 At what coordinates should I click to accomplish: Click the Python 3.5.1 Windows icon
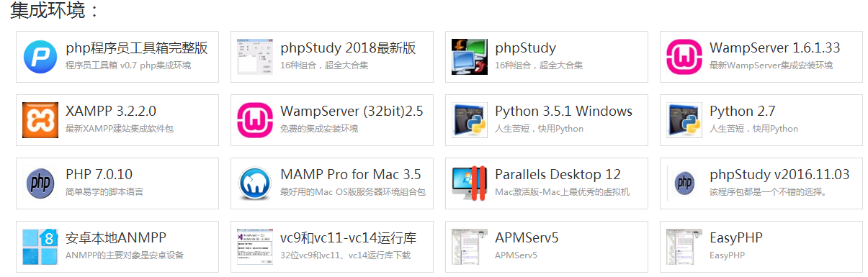point(470,120)
